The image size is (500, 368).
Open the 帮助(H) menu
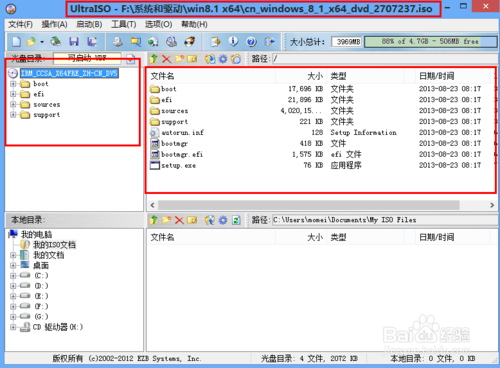tap(194, 24)
